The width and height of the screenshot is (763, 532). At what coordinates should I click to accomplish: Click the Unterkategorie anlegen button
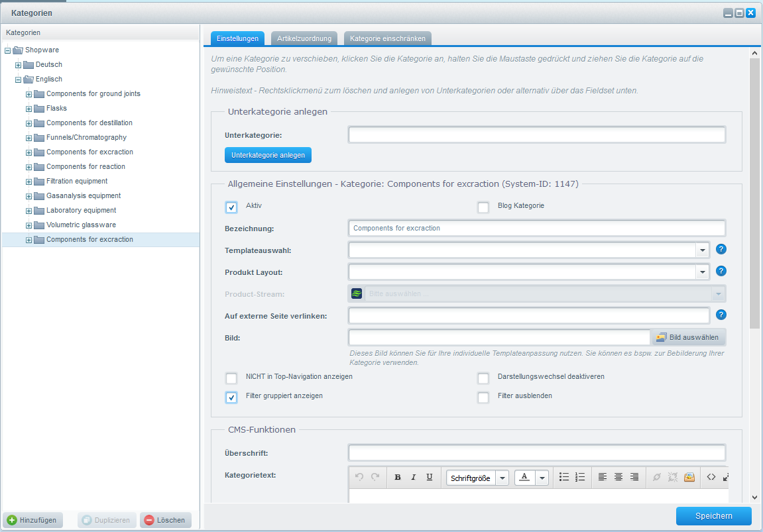pyautogui.click(x=268, y=155)
